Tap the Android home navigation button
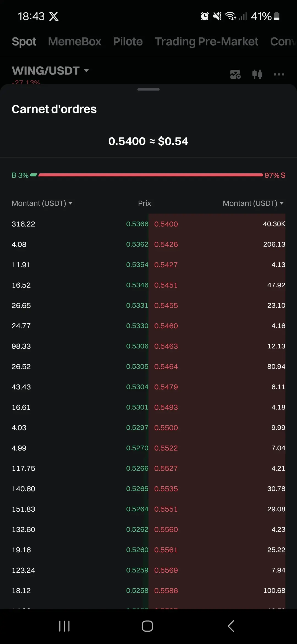The image size is (297, 644). pos(147,626)
